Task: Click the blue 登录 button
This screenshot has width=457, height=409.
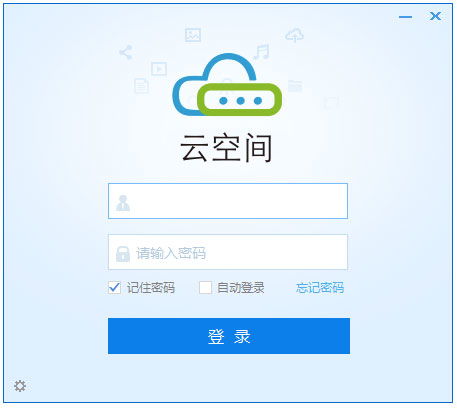Action: 229,336
